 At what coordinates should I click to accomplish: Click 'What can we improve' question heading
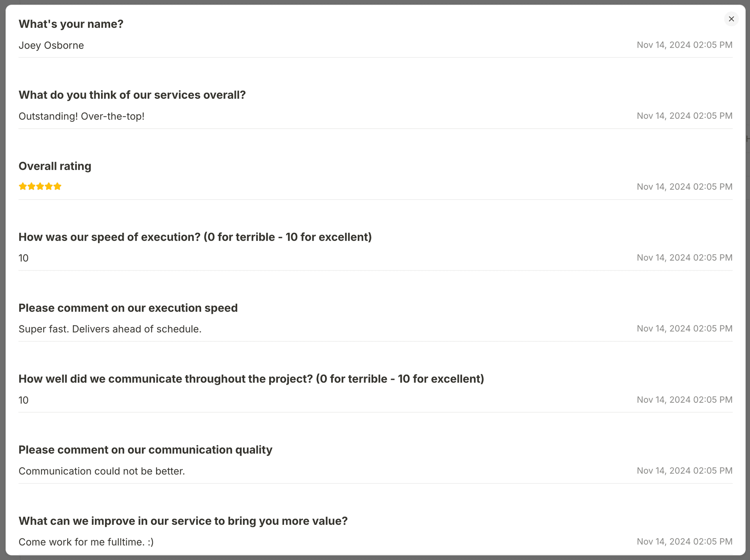(x=183, y=521)
